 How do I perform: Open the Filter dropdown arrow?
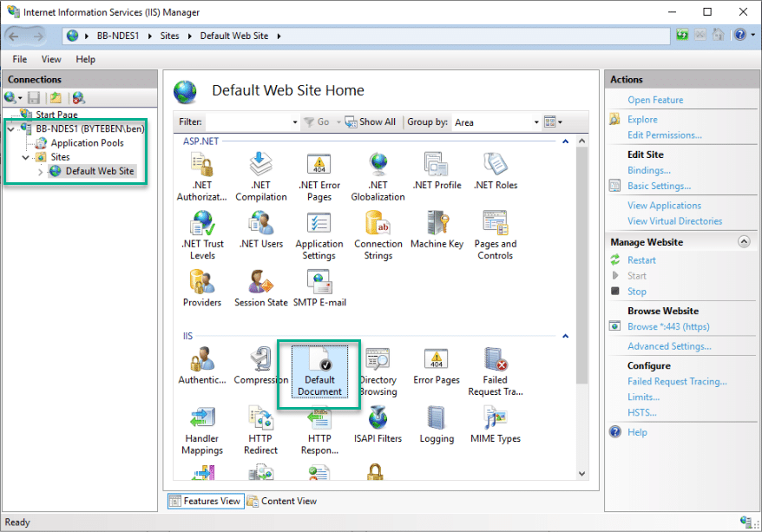pos(295,122)
